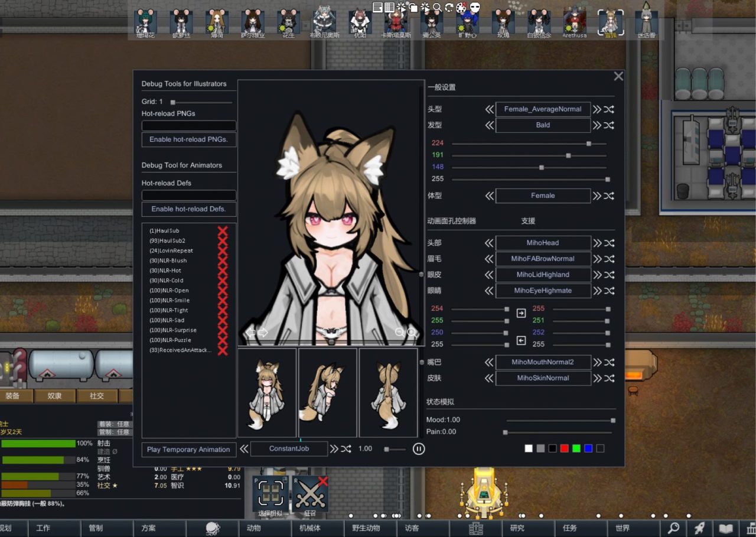The image size is (756, 537).
Task: Select the (100)NLR-Surprise animation entry
Action: tap(173, 330)
